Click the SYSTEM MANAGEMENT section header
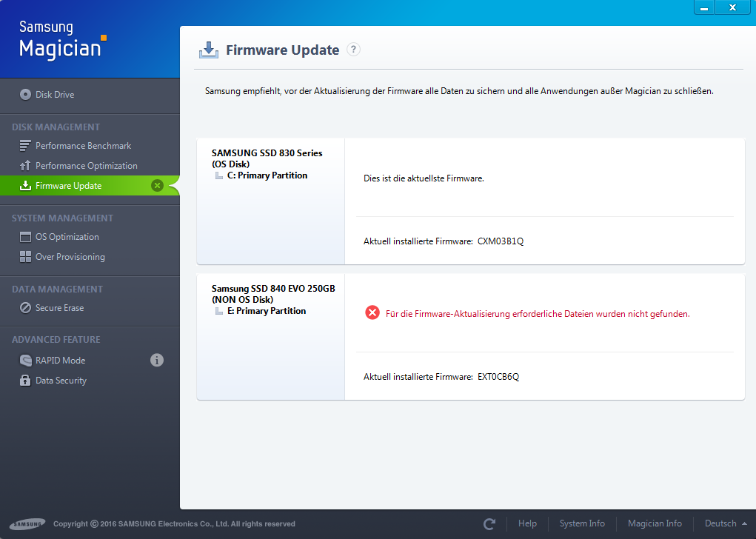 point(62,218)
